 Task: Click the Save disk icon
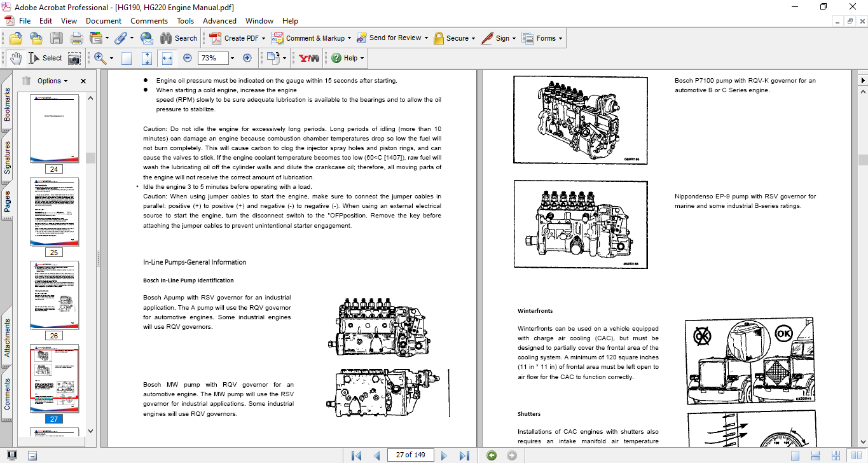coord(57,38)
